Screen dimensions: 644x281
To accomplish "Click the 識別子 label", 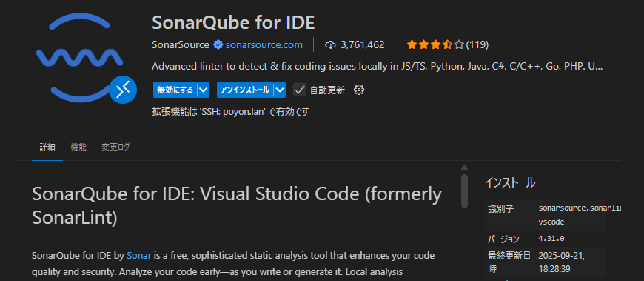I will click(x=500, y=208).
